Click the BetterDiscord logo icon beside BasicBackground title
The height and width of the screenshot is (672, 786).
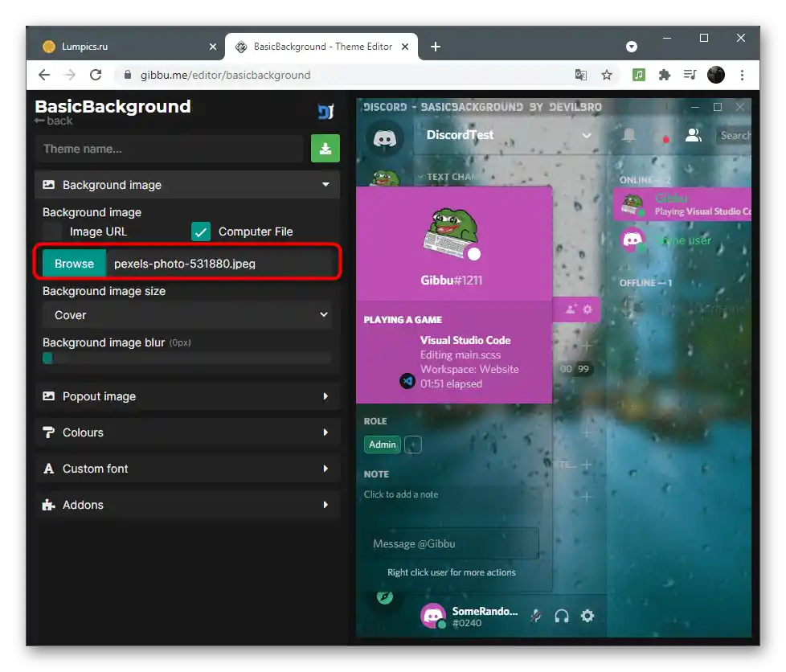pyautogui.click(x=325, y=112)
